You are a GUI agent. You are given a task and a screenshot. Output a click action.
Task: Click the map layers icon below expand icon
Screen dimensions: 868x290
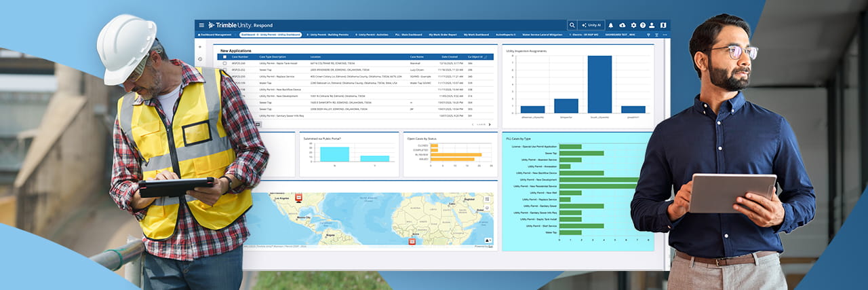point(486,206)
